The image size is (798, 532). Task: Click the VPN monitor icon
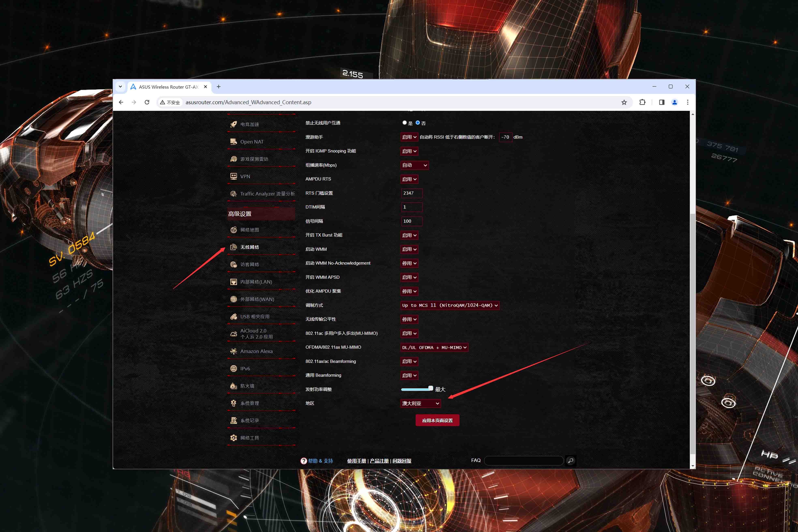(233, 176)
